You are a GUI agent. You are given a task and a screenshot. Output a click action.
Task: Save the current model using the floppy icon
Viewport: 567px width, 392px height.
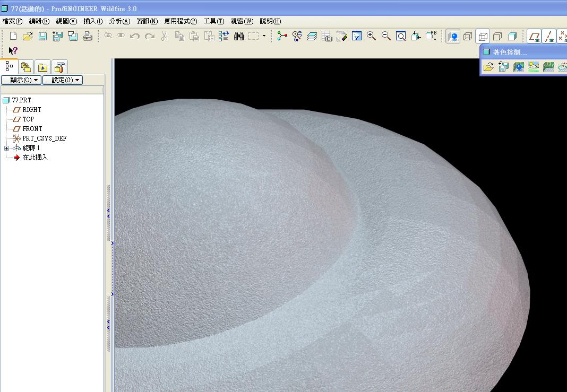tap(42, 36)
